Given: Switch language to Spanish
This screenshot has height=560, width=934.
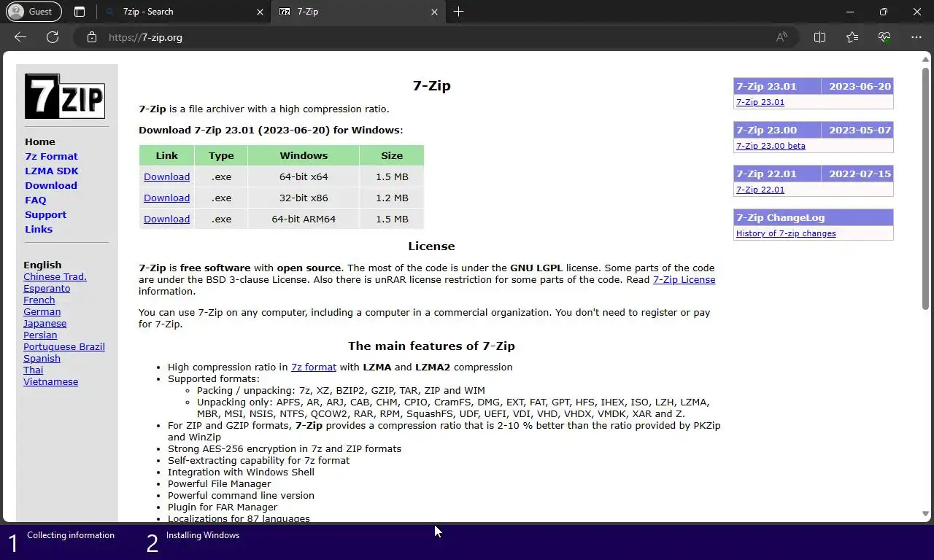Looking at the screenshot, I should click(x=42, y=359).
